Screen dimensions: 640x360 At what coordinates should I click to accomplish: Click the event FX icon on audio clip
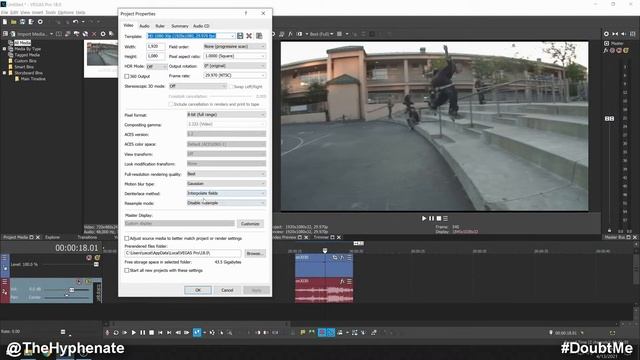(x=342, y=281)
